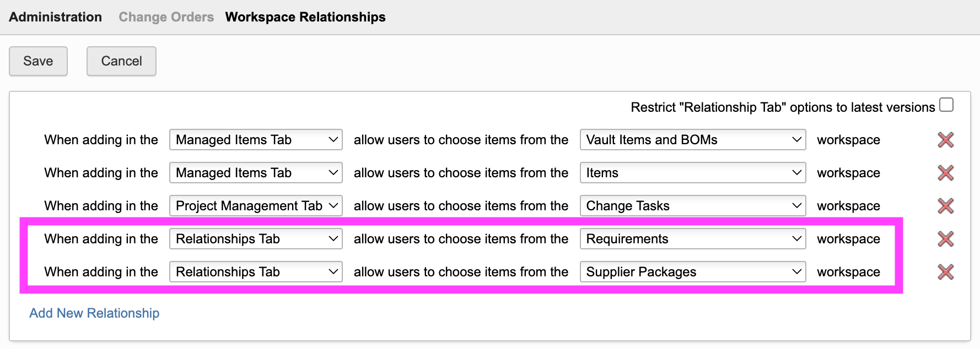Viewport: 980px width, 349px height.
Task: Remove the Items workspace relationship row
Action: pyautogui.click(x=945, y=173)
